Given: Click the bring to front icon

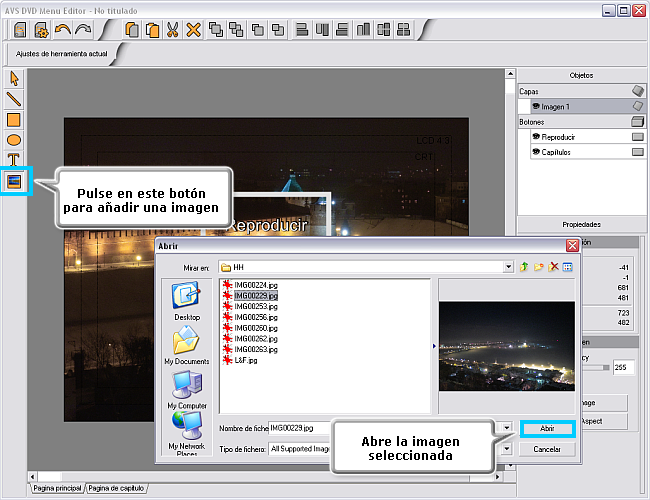Looking at the screenshot, I should coord(216,30).
